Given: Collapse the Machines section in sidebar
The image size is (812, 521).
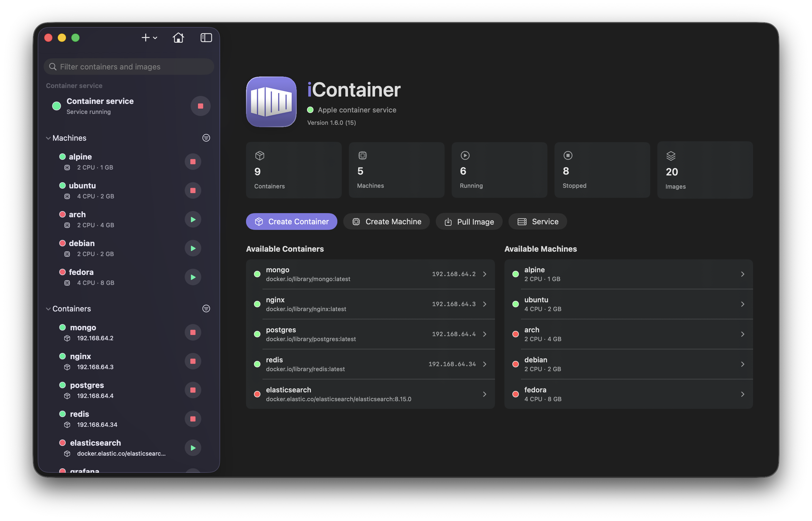Looking at the screenshot, I should (x=48, y=138).
